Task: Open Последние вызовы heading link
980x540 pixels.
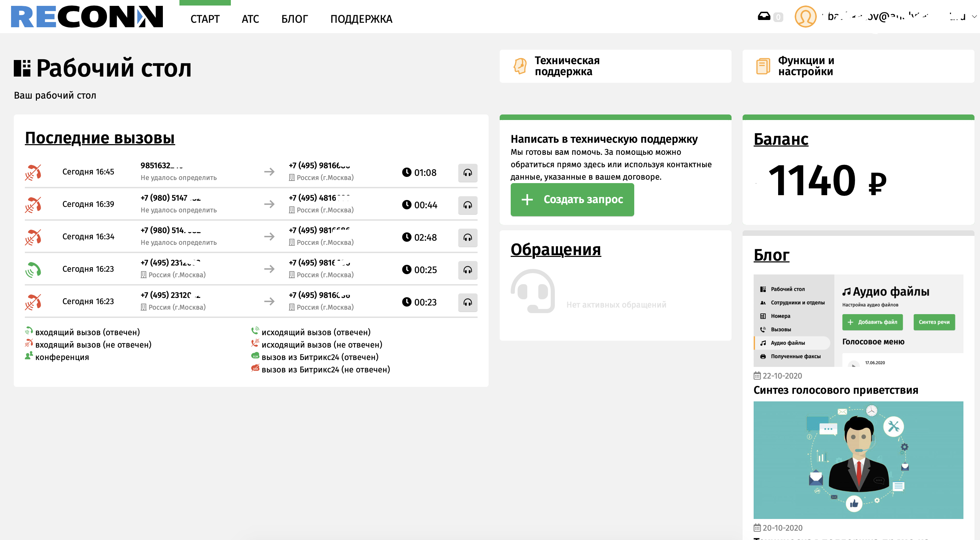Action: pos(100,138)
